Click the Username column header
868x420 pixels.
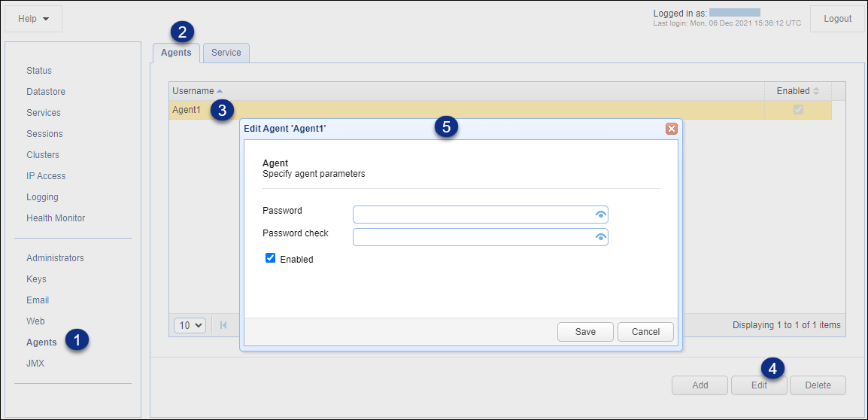point(466,91)
